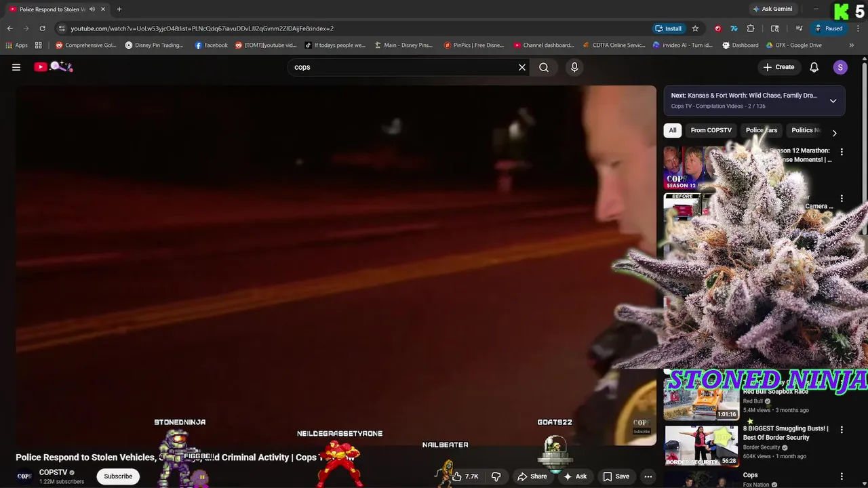Open the 'Comprehensive Gol...' bookmark

pyautogui.click(x=86, y=45)
